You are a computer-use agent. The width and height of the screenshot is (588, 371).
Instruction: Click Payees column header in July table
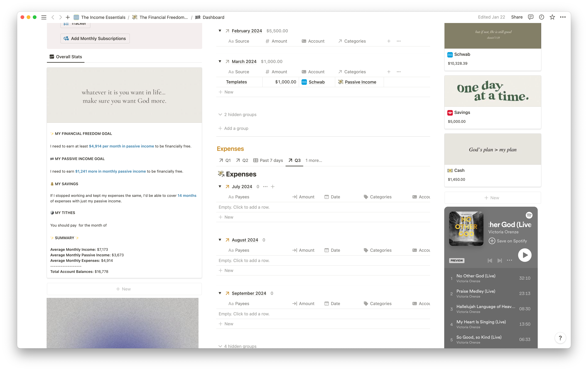point(239,197)
